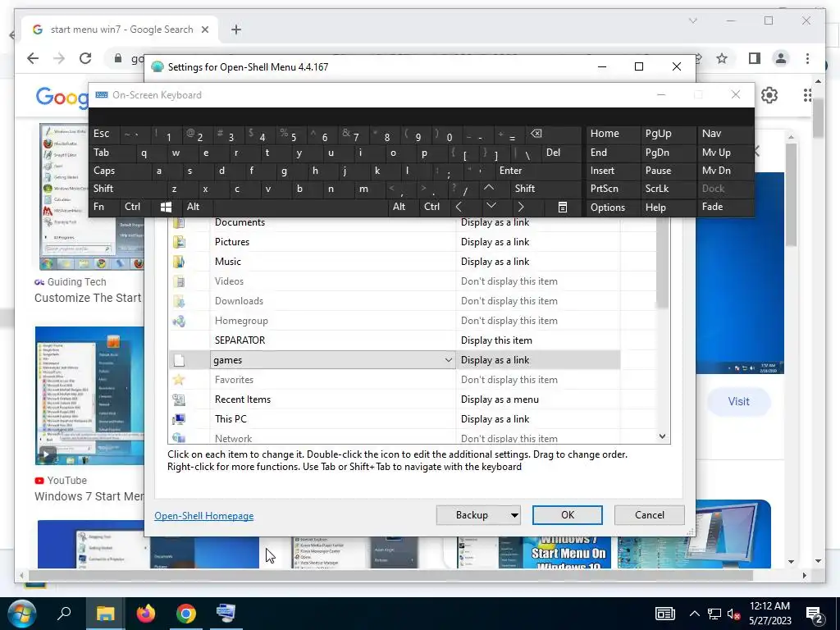The height and width of the screenshot is (630, 840).
Task: Click Cancel in Open-Shell settings
Action: tap(650, 515)
